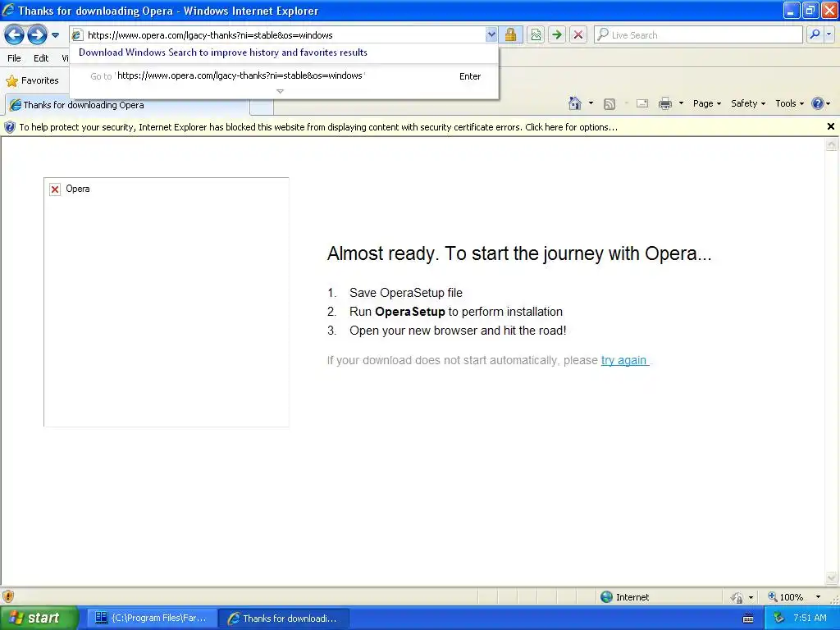Open a new blank tab

click(262, 107)
